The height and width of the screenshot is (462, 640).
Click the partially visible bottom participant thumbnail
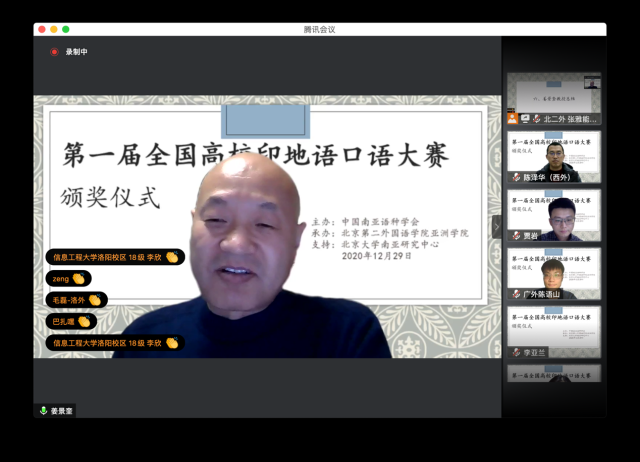pyautogui.click(x=553, y=372)
